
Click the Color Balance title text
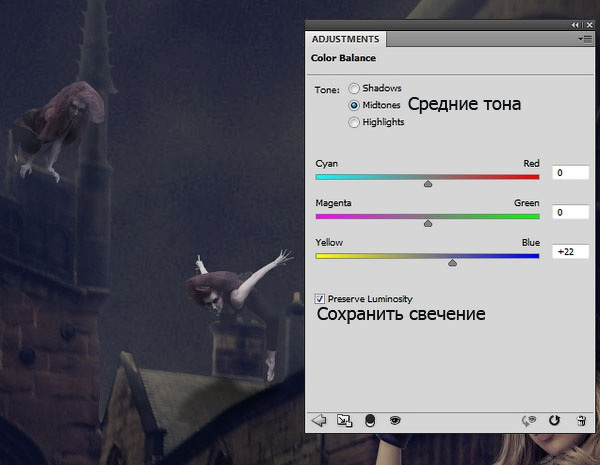point(343,58)
